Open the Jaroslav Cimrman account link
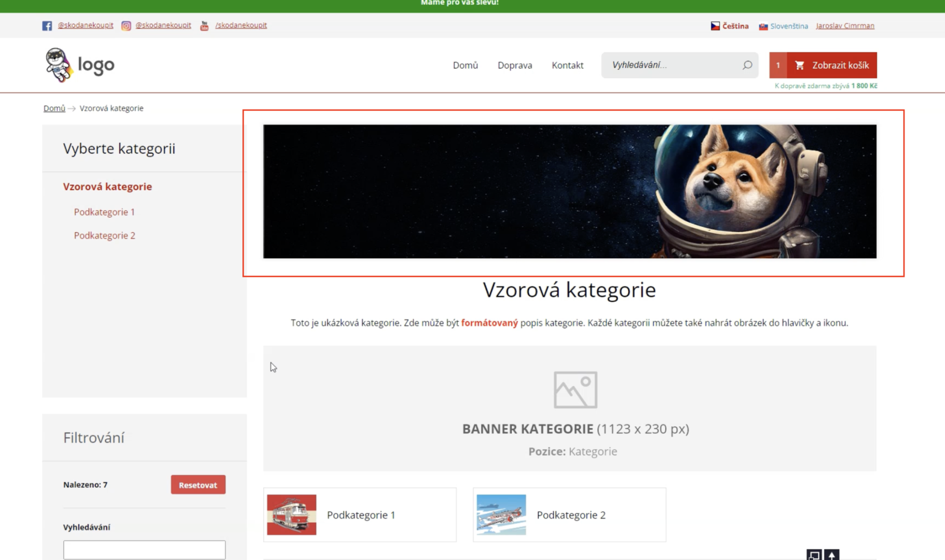The height and width of the screenshot is (560, 945). [845, 26]
